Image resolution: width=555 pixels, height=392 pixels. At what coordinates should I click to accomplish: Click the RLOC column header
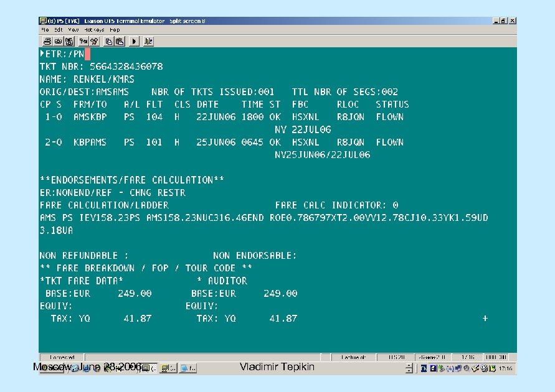(348, 105)
